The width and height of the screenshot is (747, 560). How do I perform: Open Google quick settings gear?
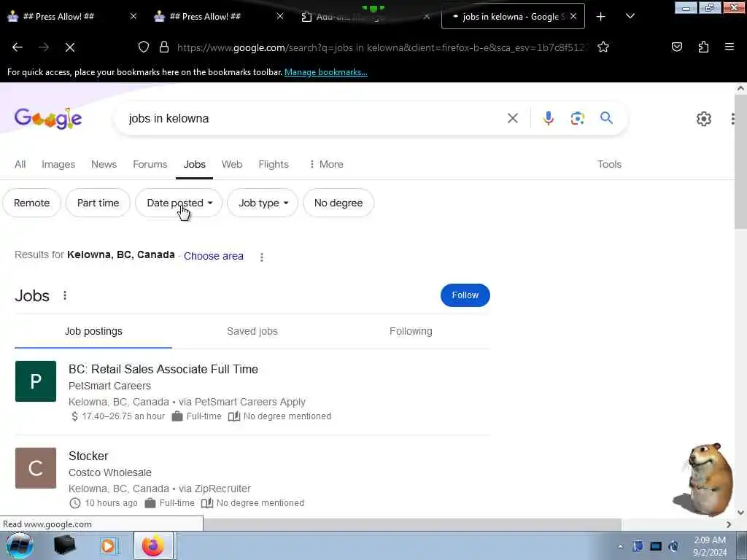point(704,119)
